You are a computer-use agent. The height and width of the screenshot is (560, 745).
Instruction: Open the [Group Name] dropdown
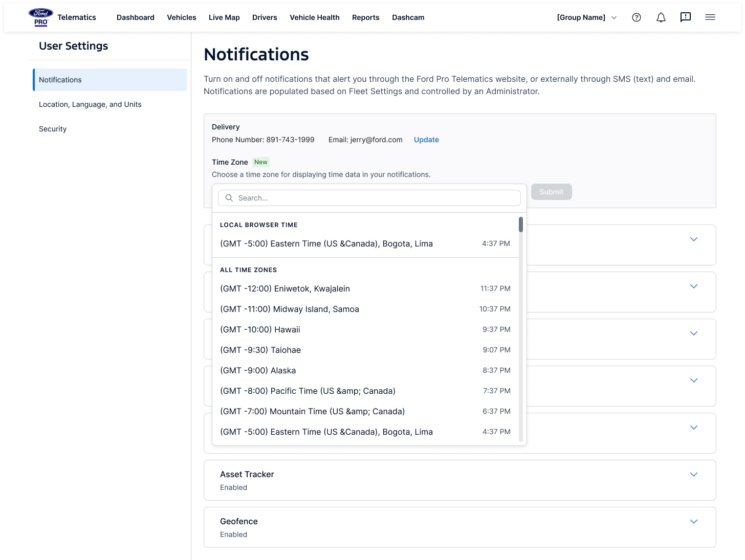tap(587, 17)
